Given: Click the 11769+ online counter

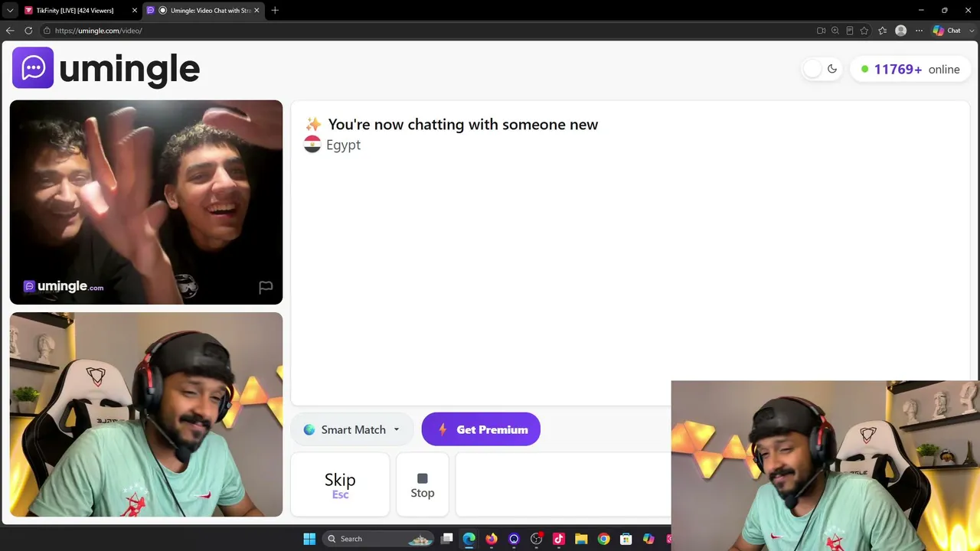Looking at the screenshot, I should (910, 69).
